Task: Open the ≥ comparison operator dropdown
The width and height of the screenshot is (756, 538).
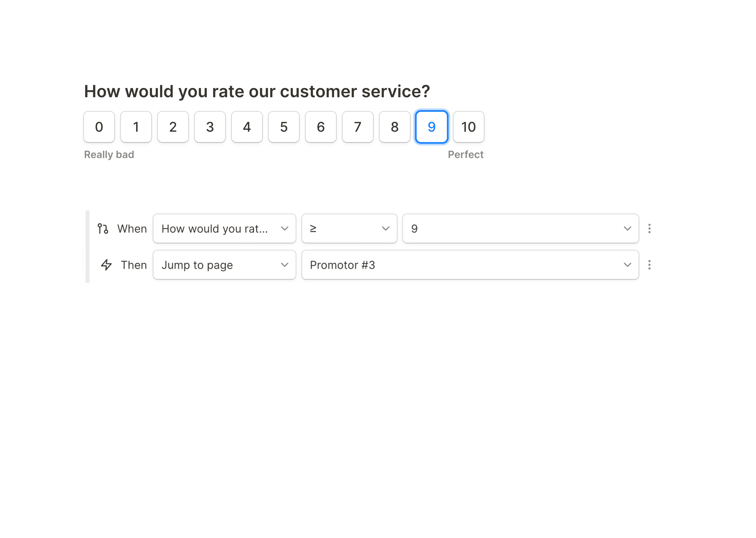Action: [349, 229]
